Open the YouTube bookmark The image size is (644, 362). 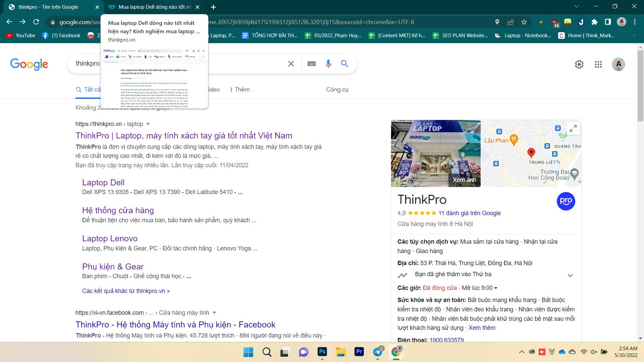point(21,35)
